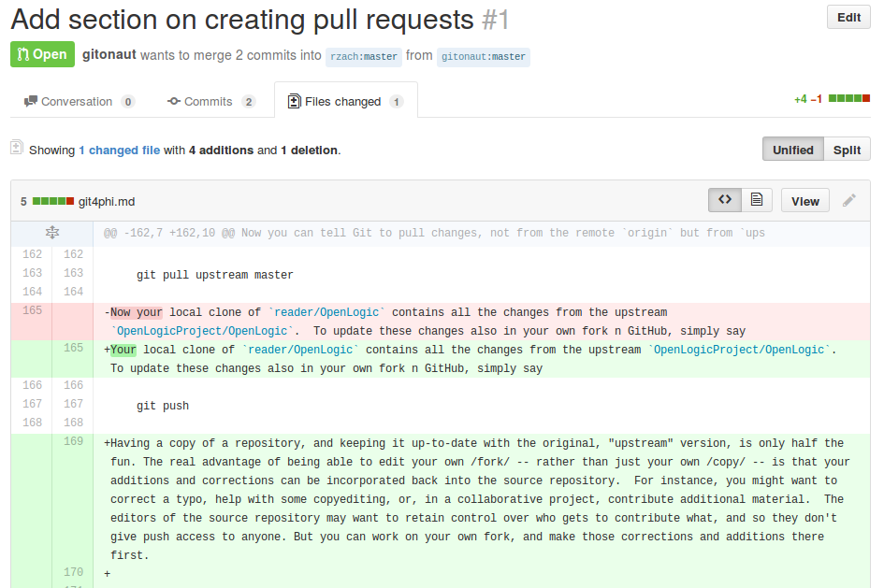Click the Edit title button
This screenshot has height=588, width=884.
pos(848,18)
